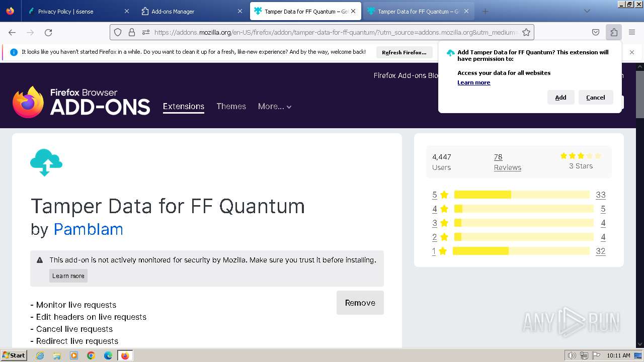Open the Windows Start menu

[x=14, y=355]
